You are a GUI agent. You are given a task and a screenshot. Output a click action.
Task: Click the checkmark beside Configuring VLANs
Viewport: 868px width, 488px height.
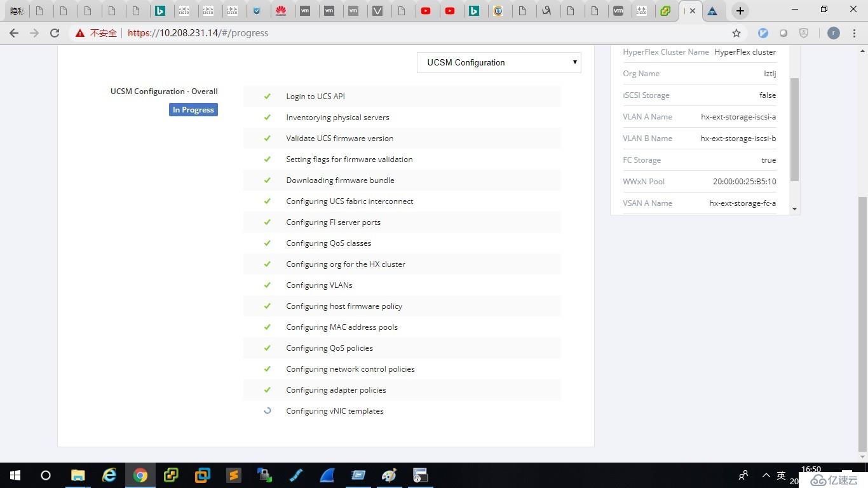(268, 285)
